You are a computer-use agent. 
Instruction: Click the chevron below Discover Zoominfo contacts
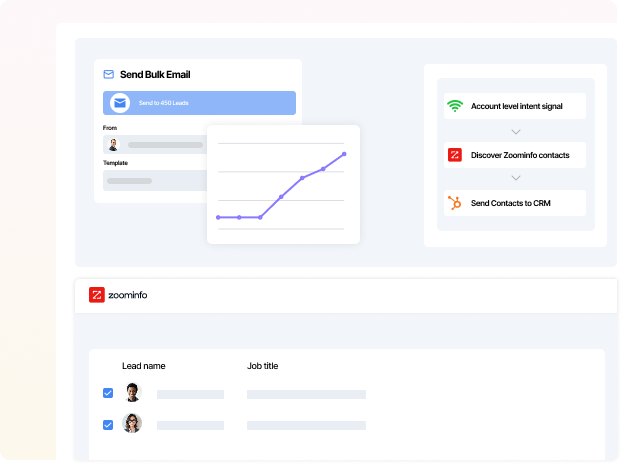tap(515, 179)
